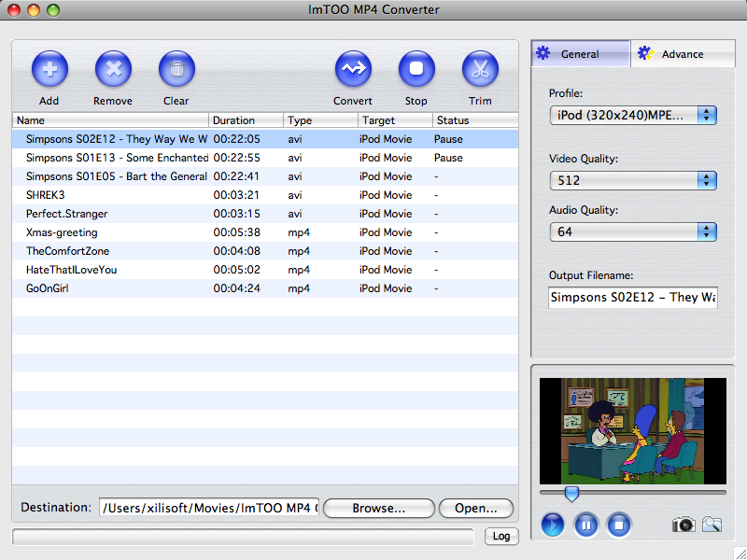Open the Trim scissors tool
747x560 pixels.
[480, 69]
